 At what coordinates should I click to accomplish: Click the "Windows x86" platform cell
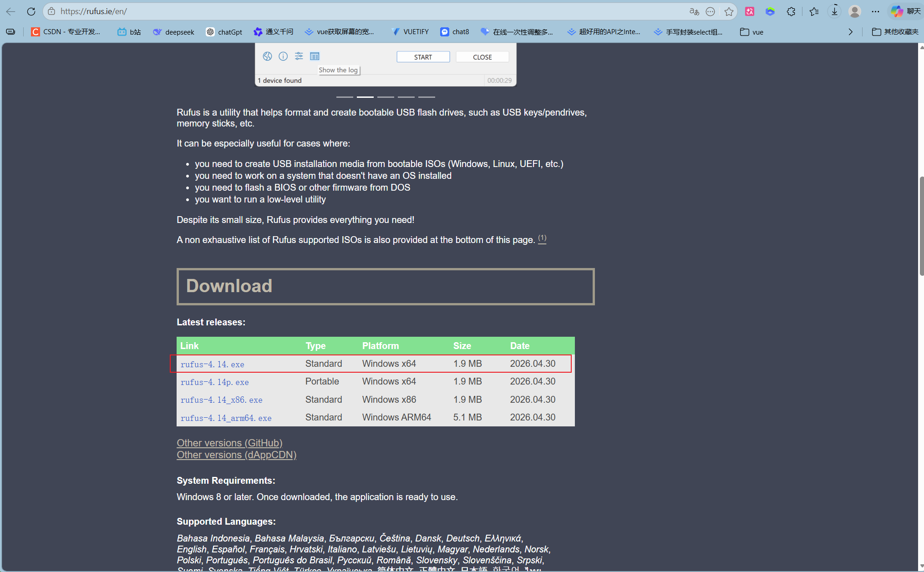point(389,400)
